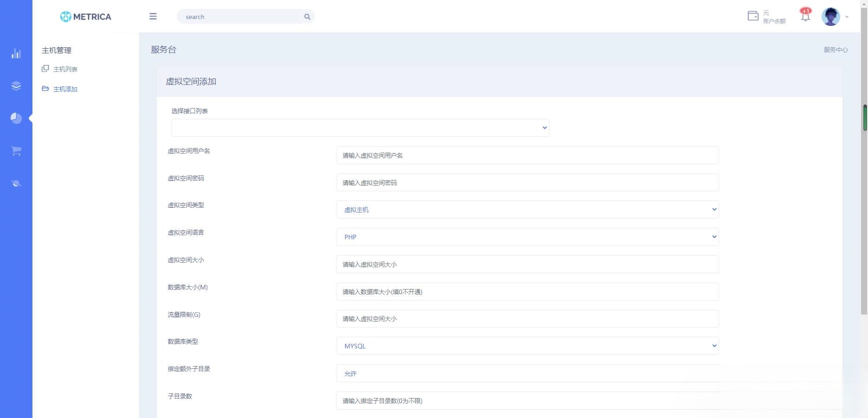The width and height of the screenshot is (868, 418).
Task: Select the bar chart statistics icon in sidebar
Action: click(x=16, y=53)
